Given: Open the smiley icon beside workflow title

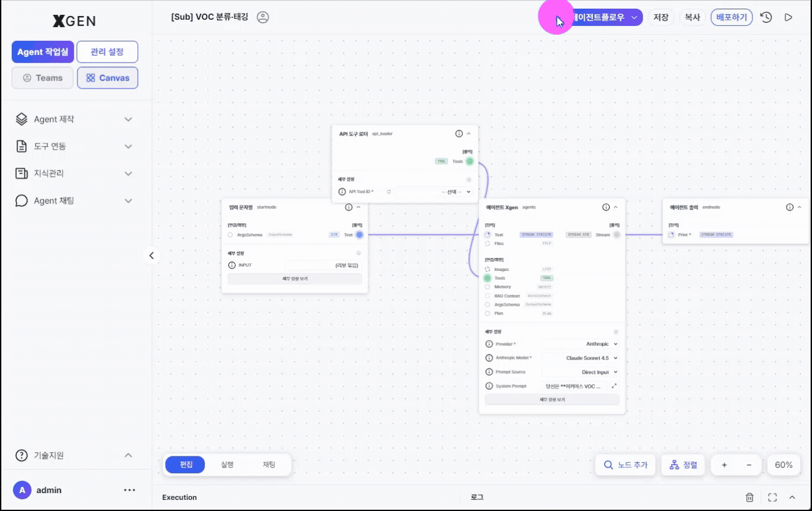Looking at the screenshot, I should 263,17.
